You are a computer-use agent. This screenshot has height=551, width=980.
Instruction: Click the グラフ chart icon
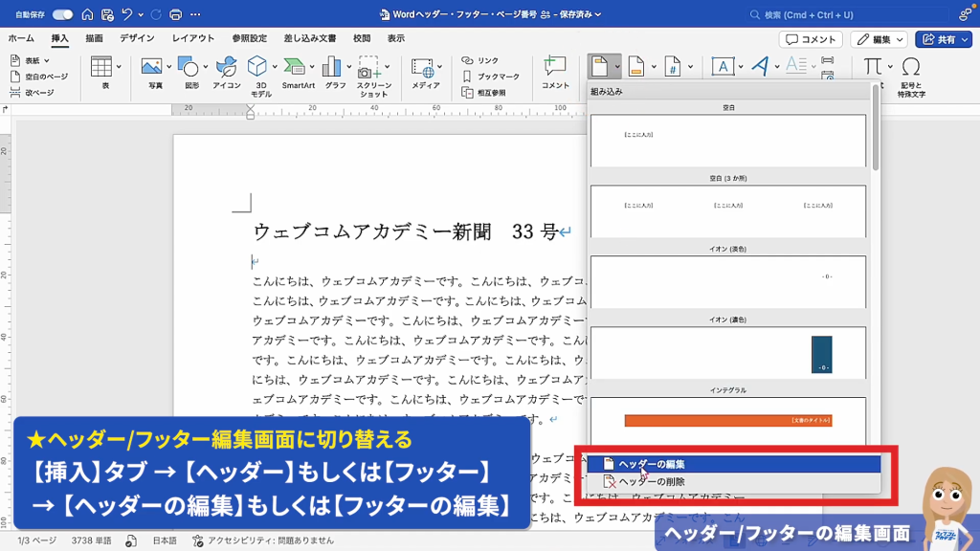pos(332,67)
